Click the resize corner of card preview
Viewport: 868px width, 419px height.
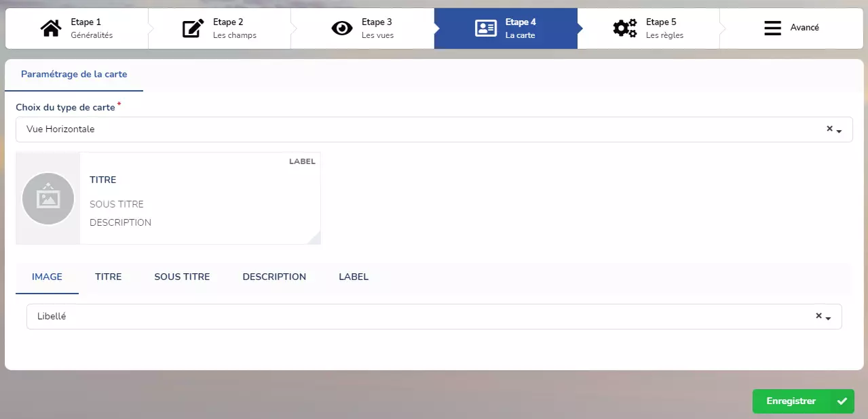(x=314, y=238)
